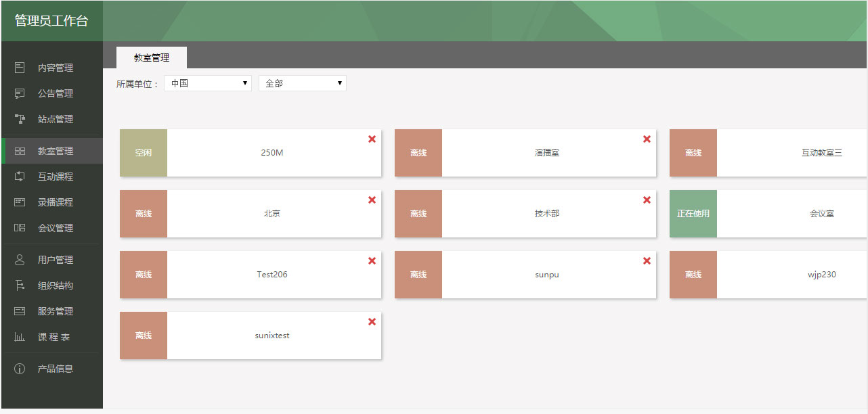Select the 教室管理 tab
Viewport: 868px width, 414px height.
152,57
